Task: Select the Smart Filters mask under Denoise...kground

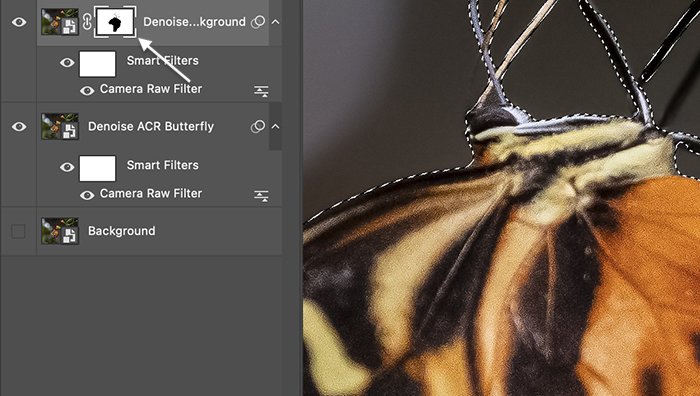Action: click(97, 64)
